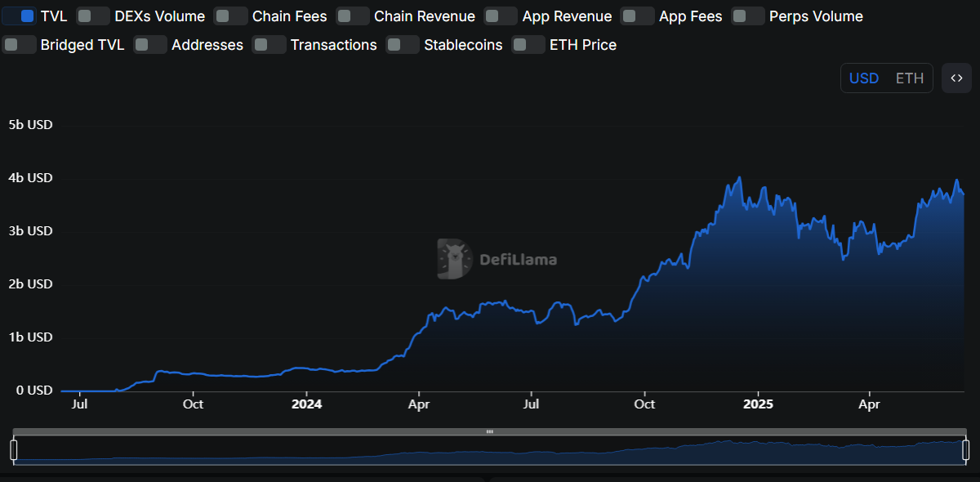Image resolution: width=980 pixels, height=482 pixels.
Task: Show App Revenue on chart
Action: click(501, 16)
